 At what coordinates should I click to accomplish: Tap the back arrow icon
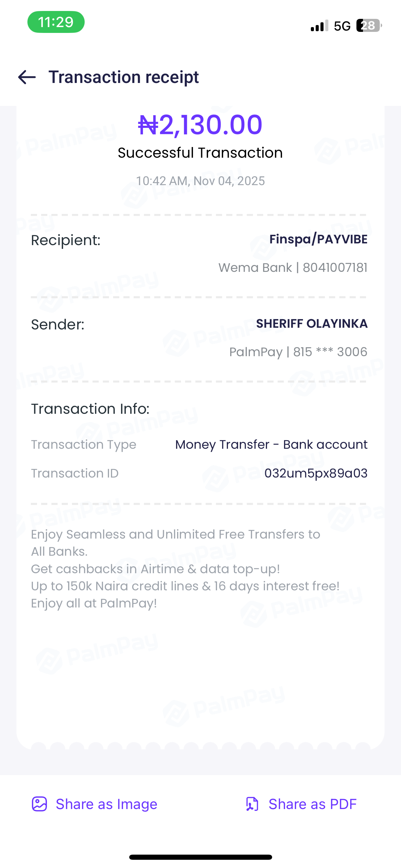pyautogui.click(x=27, y=77)
